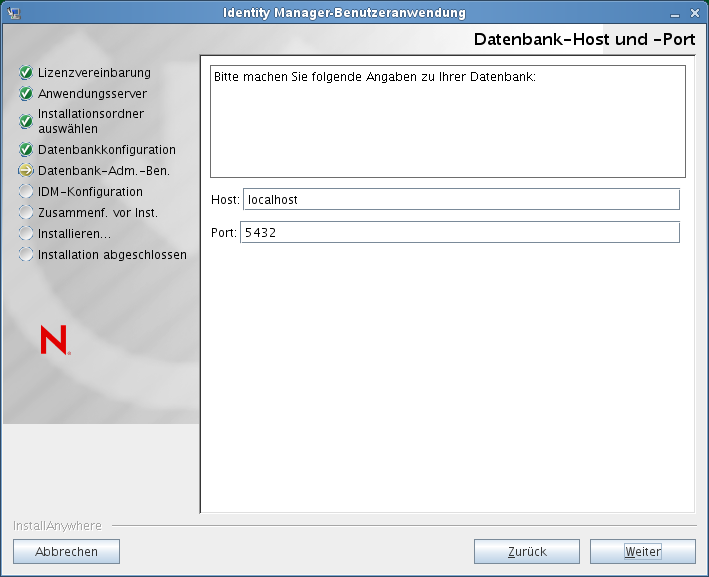Click the checkmark beside Installationsordner auswählen
Viewport: 709px width, 577px height.
coord(26,121)
